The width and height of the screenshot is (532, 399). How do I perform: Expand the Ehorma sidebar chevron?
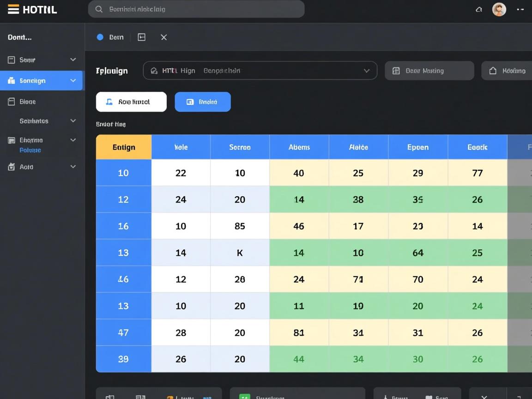[x=73, y=140]
